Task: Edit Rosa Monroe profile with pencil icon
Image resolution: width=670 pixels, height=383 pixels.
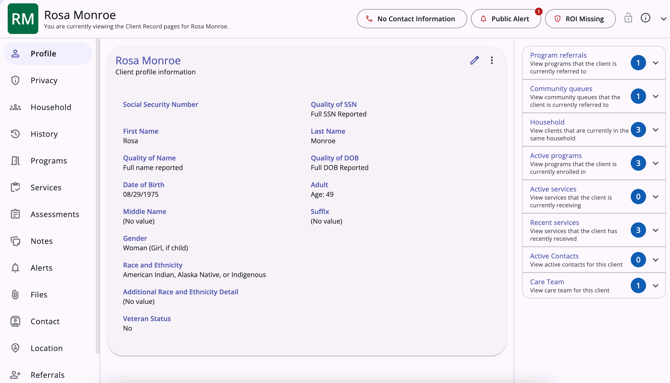Action: (474, 60)
